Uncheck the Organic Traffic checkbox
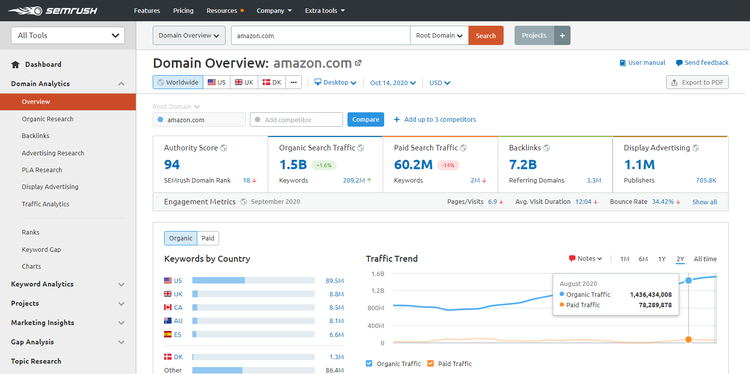 coord(369,363)
